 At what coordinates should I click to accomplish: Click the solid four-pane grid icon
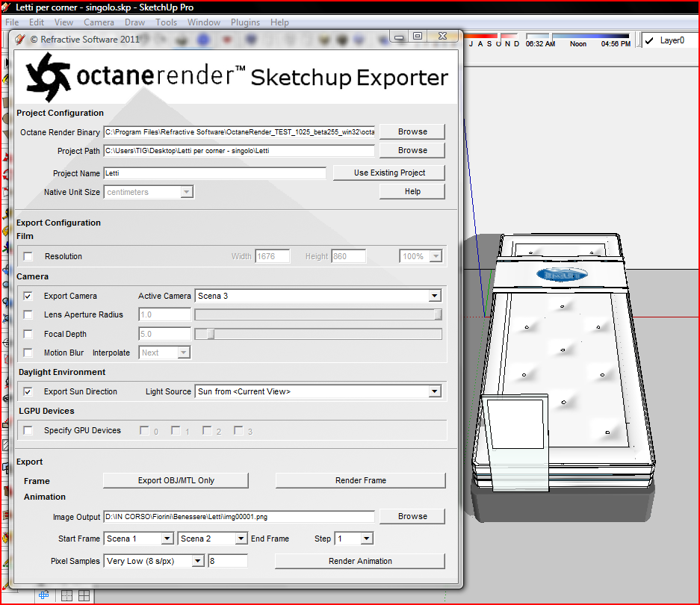[84, 595]
